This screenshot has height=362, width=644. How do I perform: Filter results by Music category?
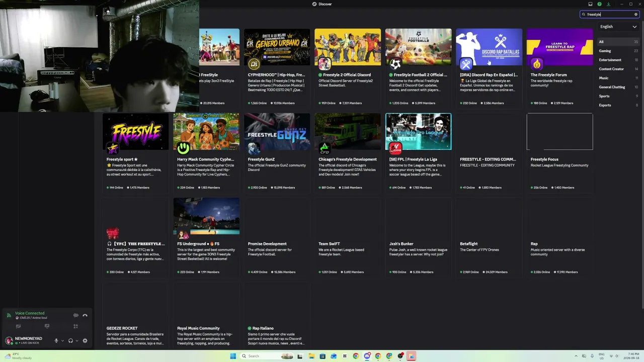(x=619, y=78)
